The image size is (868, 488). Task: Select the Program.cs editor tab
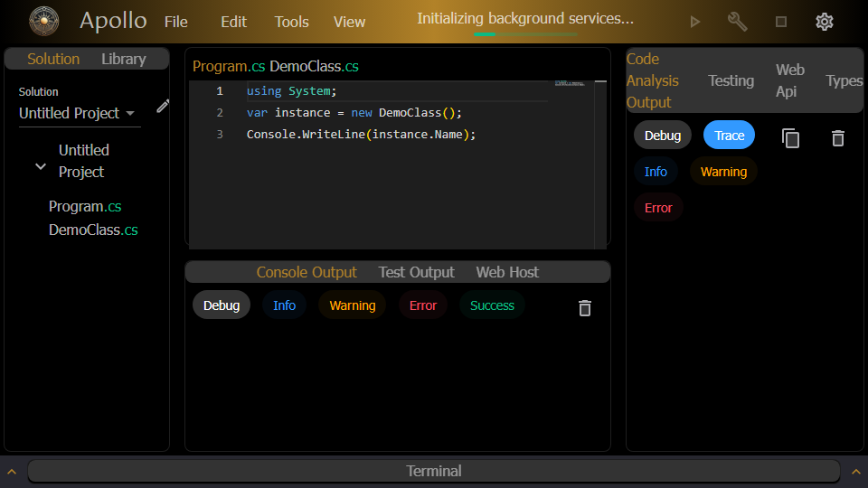tap(229, 66)
